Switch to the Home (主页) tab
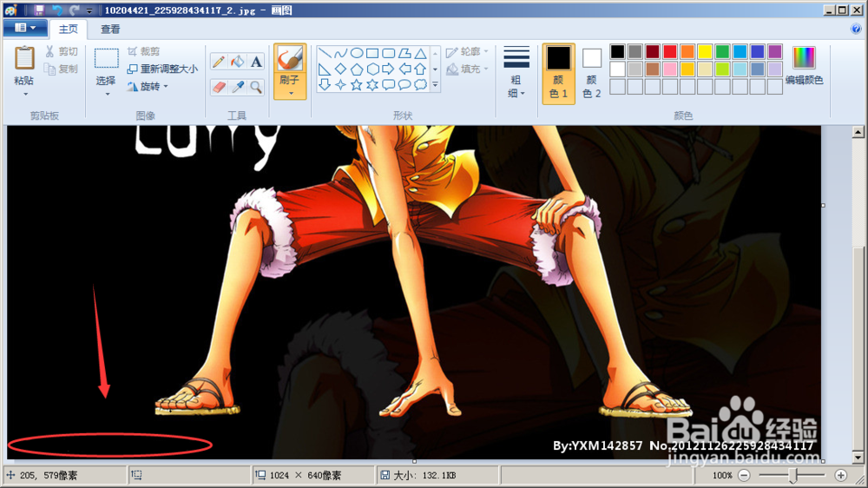This screenshot has height=488, width=868. tap(69, 29)
